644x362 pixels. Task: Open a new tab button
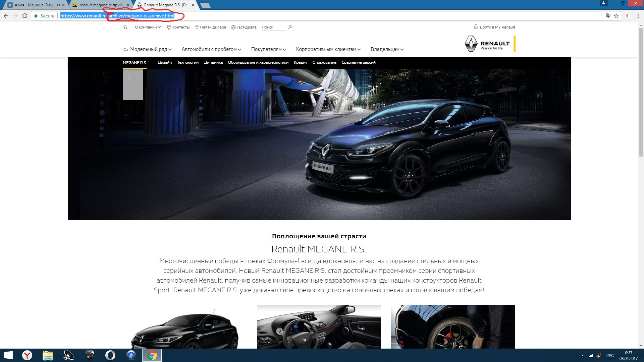[205, 5]
